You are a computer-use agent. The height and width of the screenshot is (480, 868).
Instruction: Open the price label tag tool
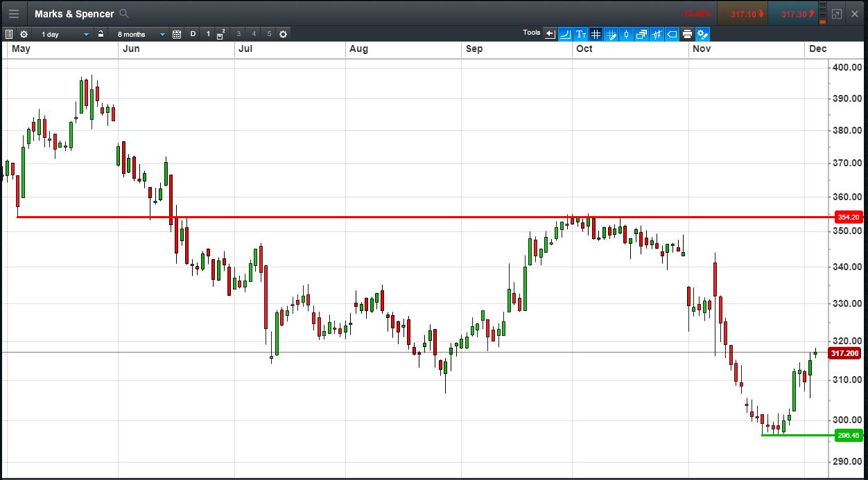672,34
